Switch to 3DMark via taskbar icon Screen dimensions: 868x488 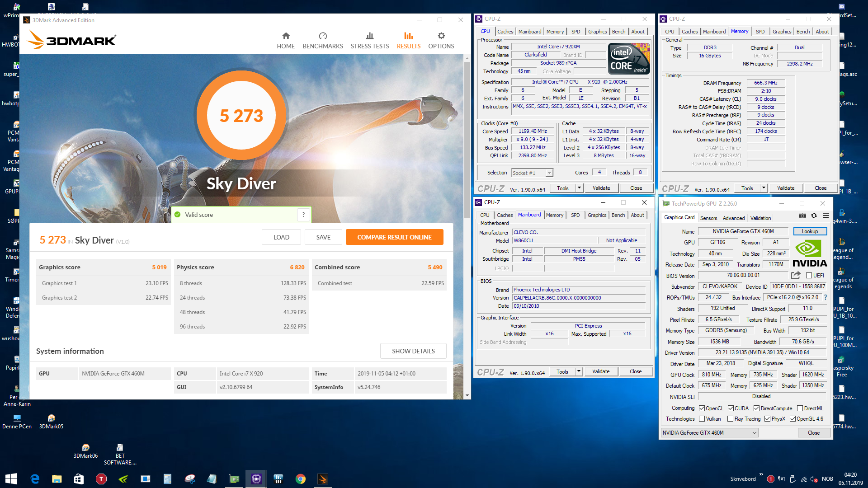pos(323,479)
